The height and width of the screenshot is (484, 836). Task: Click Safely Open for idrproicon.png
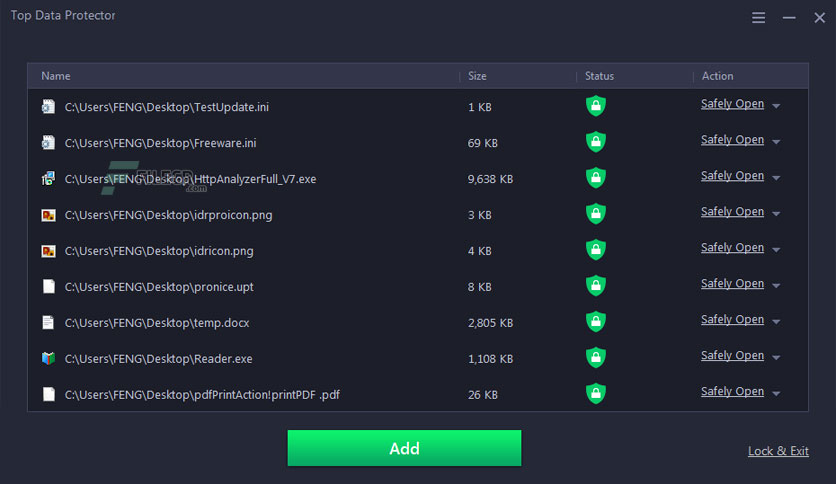tap(732, 212)
